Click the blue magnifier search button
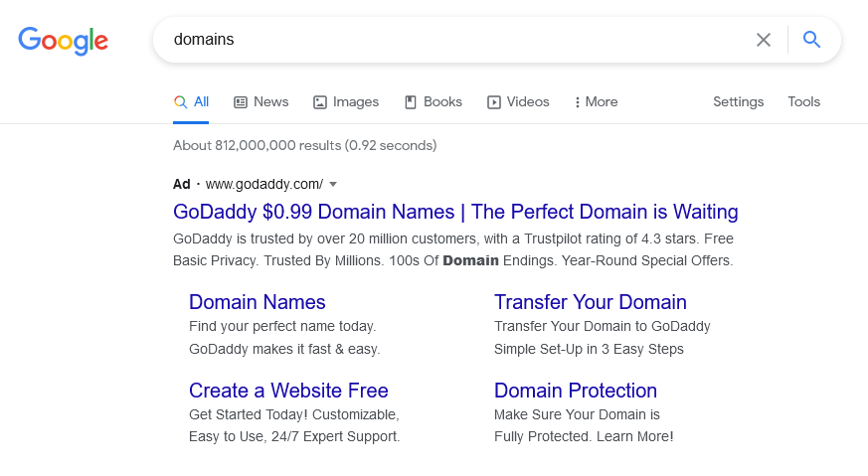The width and height of the screenshot is (868, 476). (x=811, y=40)
